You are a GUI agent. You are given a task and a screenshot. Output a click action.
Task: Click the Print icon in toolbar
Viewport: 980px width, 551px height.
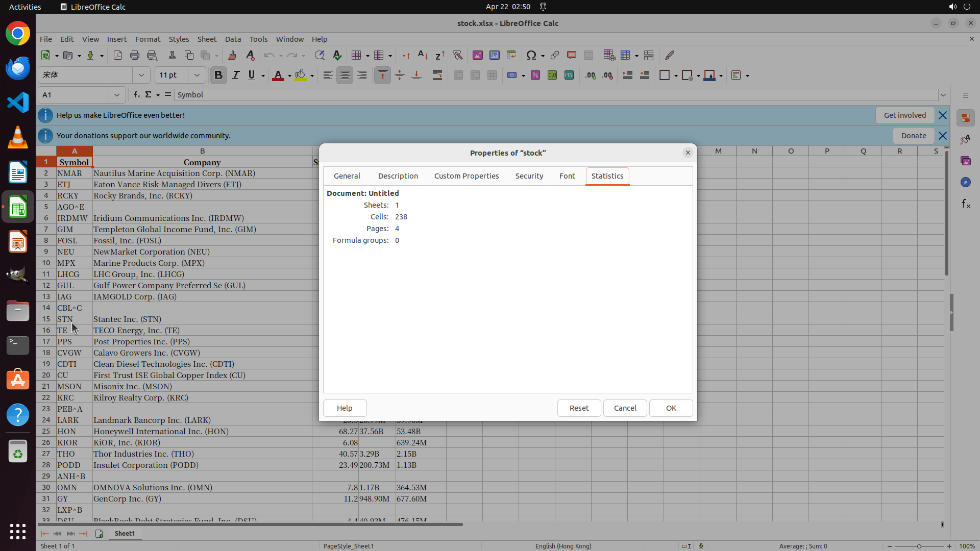point(135,55)
